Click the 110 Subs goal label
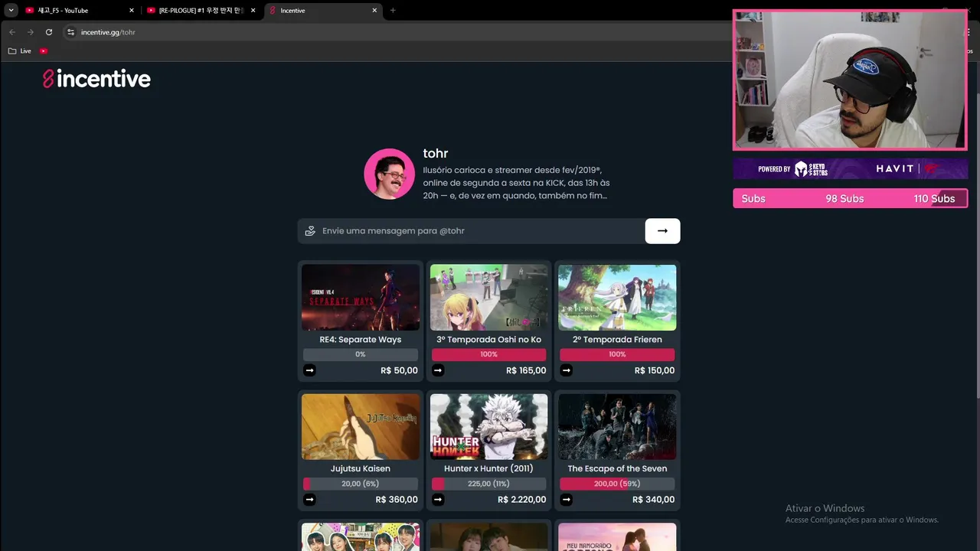This screenshot has height=551, width=980. [934, 199]
